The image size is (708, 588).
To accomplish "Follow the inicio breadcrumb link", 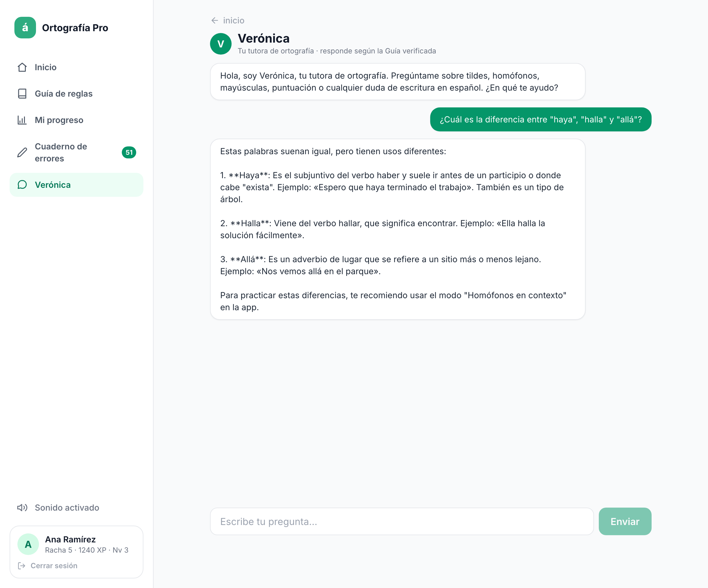I will (234, 21).
